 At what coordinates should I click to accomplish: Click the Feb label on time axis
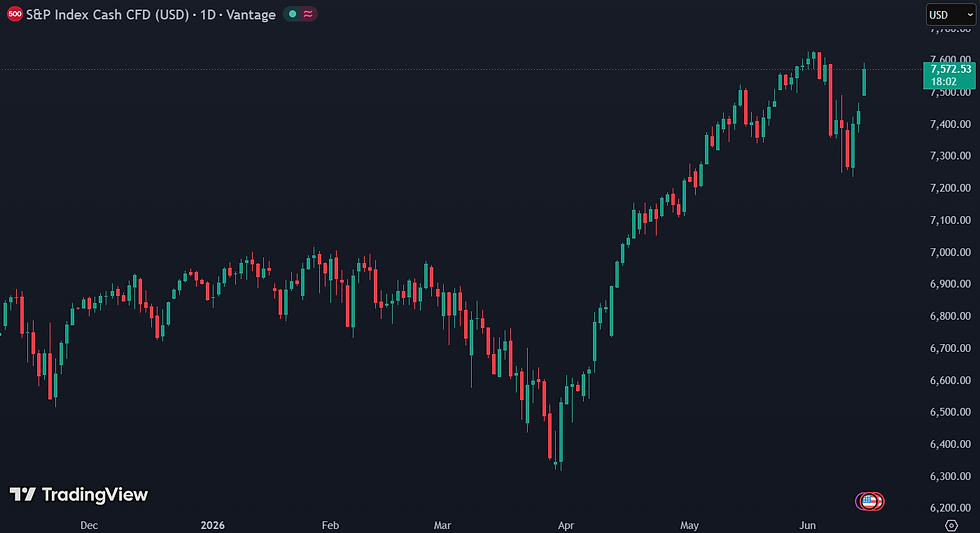(330, 525)
